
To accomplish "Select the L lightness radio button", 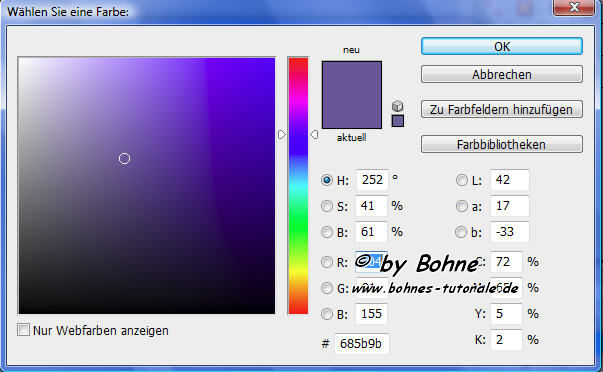I will 461,180.
